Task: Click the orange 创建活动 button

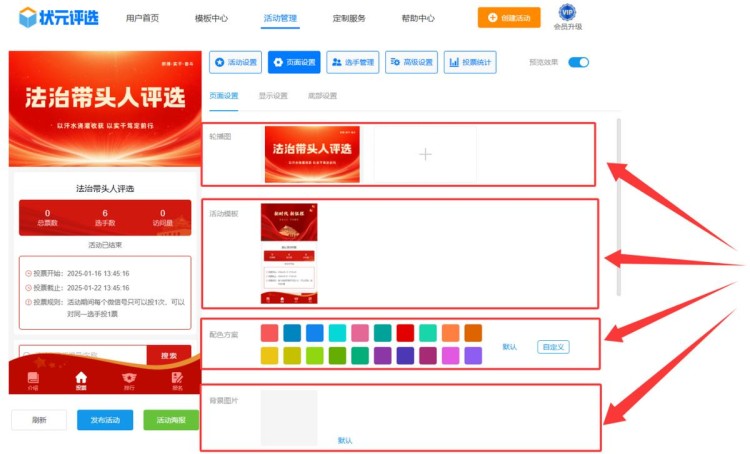Action: pyautogui.click(x=509, y=18)
